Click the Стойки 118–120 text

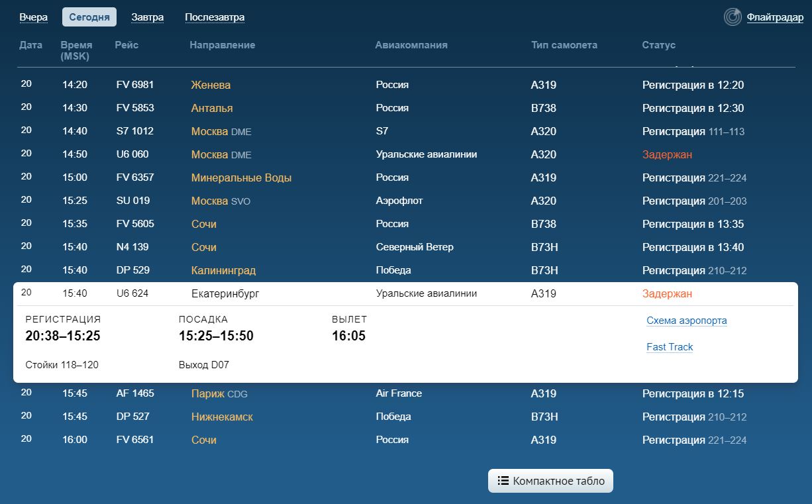62,365
